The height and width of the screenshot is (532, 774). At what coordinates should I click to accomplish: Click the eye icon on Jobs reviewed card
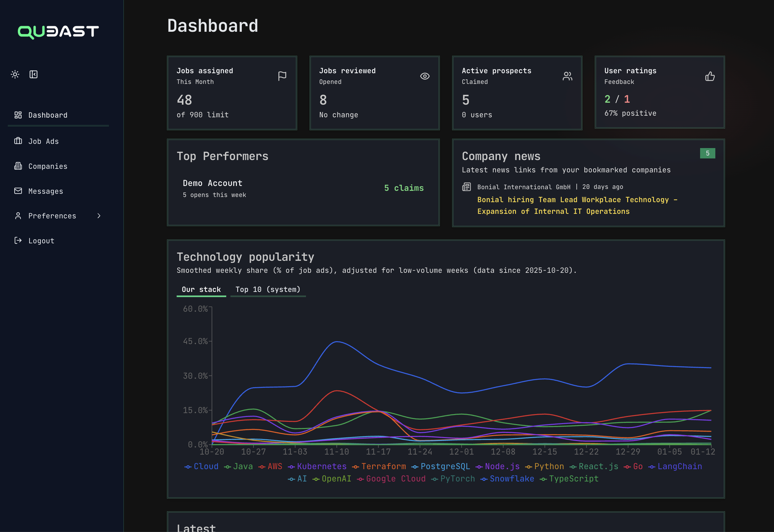tap(425, 76)
